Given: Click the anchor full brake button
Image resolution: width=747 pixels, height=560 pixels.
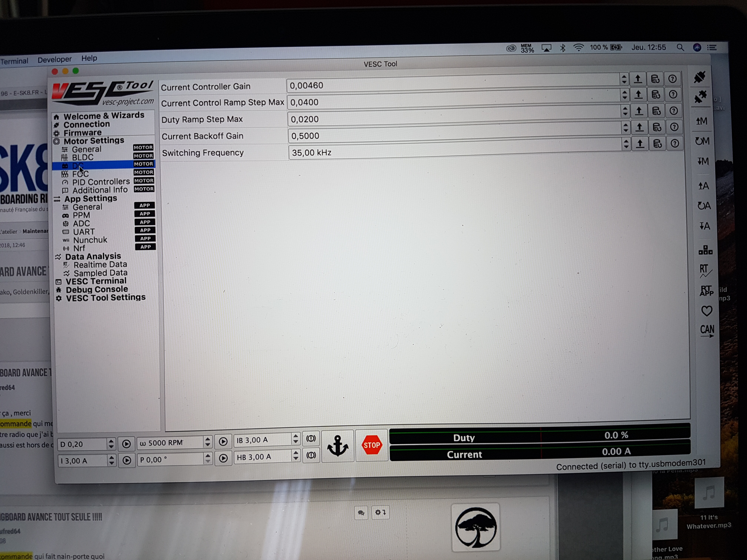Looking at the screenshot, I should [x=338, y=446].
